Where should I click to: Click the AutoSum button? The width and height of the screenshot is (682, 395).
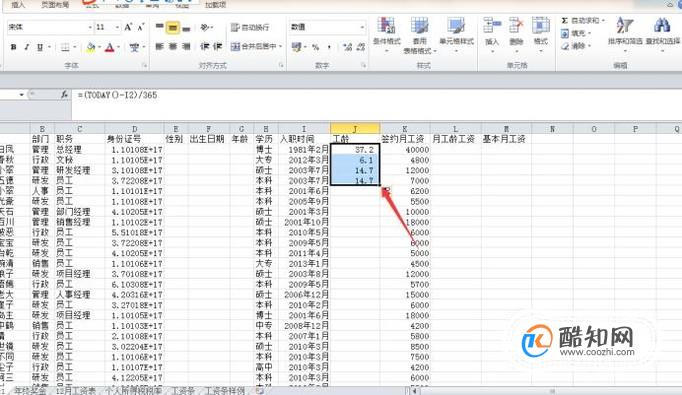pyautogui.click(x=582, y=20)
